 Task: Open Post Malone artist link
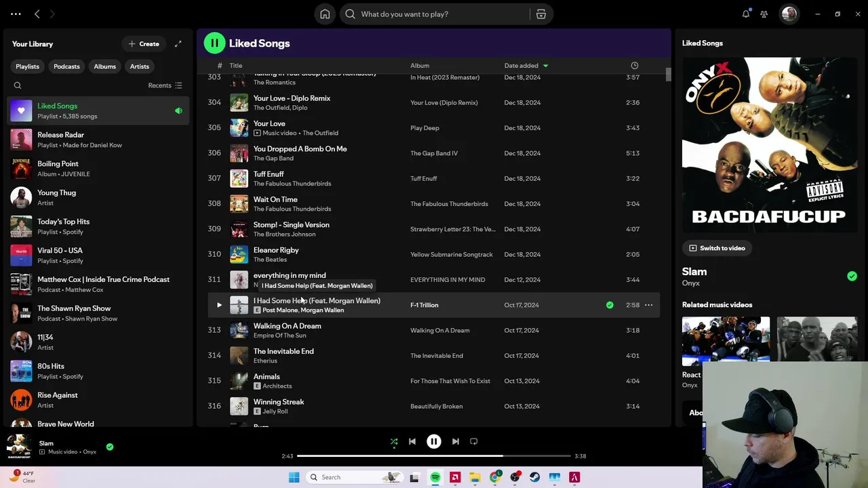tap(279, 310)
